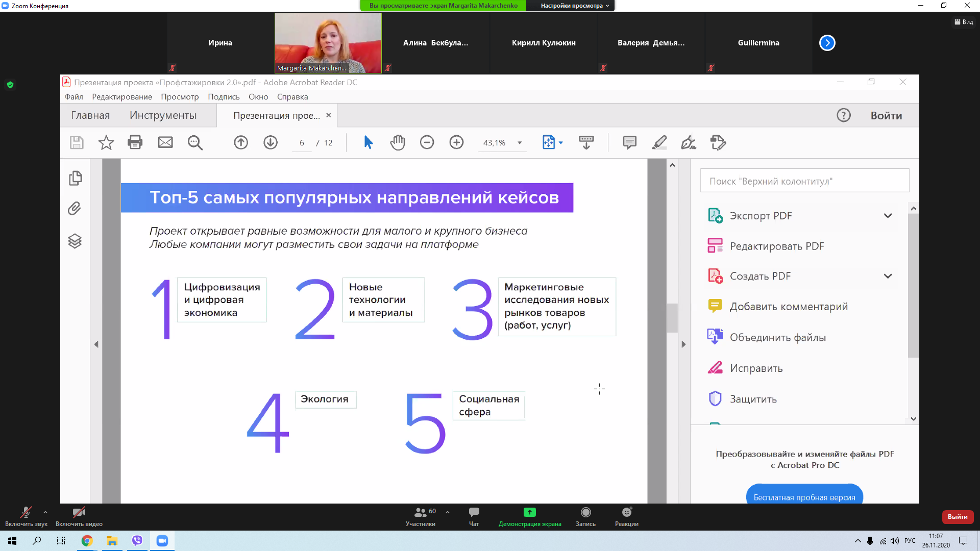The width and height of the screenshot is (980, 551).
Task: Unmute microphone in Zoom
Action: (26, 513)
